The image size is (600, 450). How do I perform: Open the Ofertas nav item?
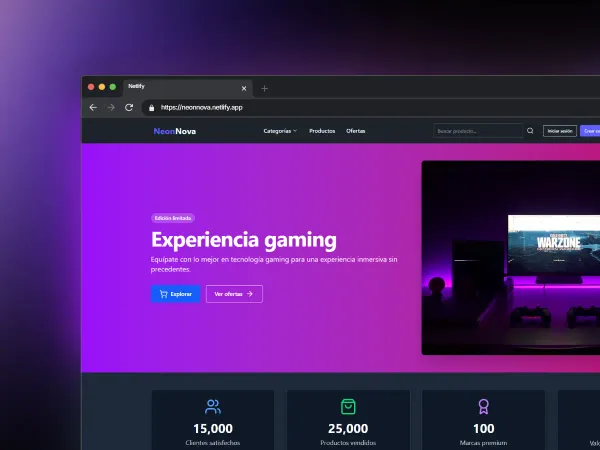[x=355, y=131]
